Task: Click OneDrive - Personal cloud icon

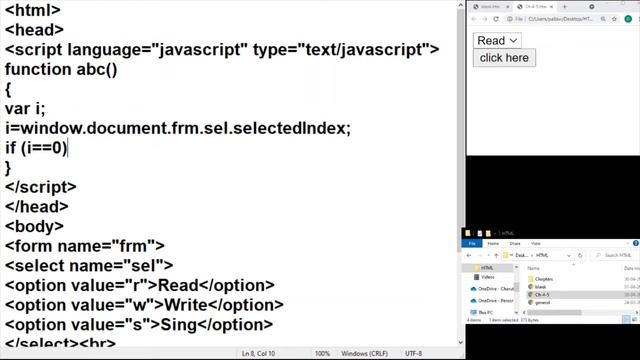Action: click(473, 300)
